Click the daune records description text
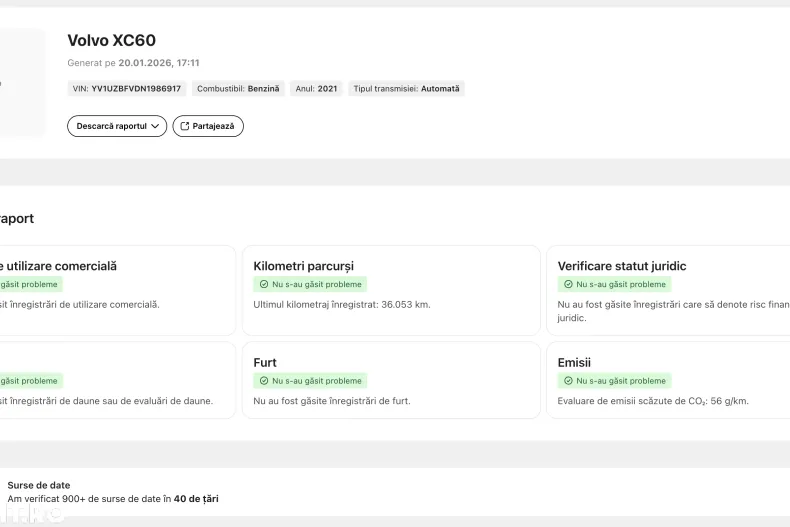790x527 pixels. coord(105,401)
